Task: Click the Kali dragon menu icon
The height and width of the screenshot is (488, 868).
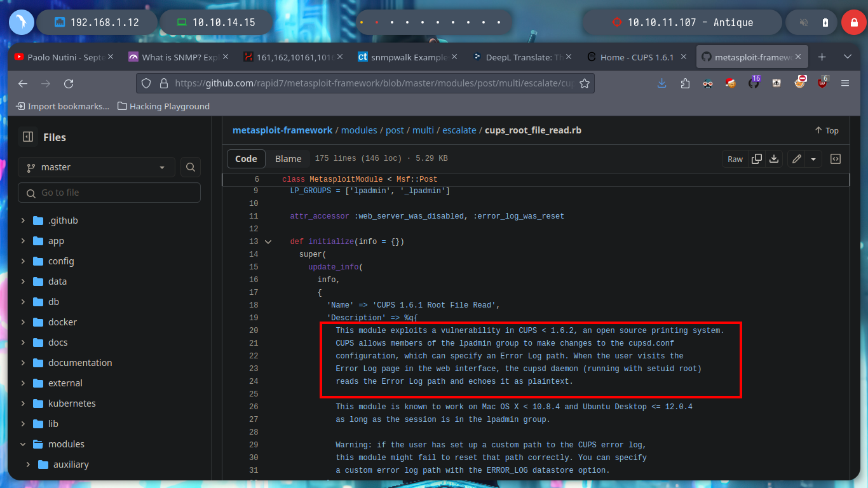Action: [22, 22]
